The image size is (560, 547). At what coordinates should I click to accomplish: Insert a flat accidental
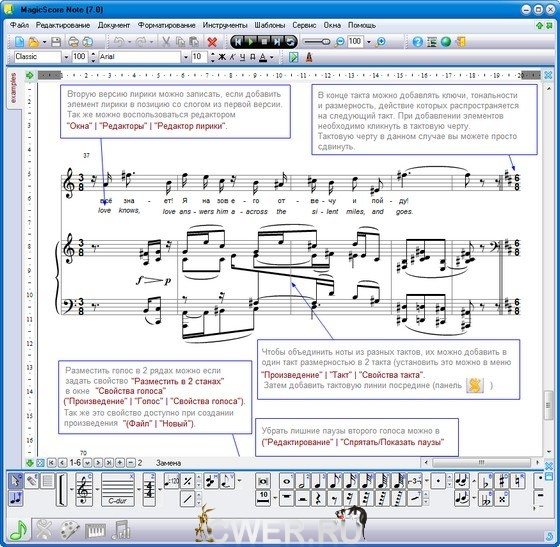tap(485, 482)
